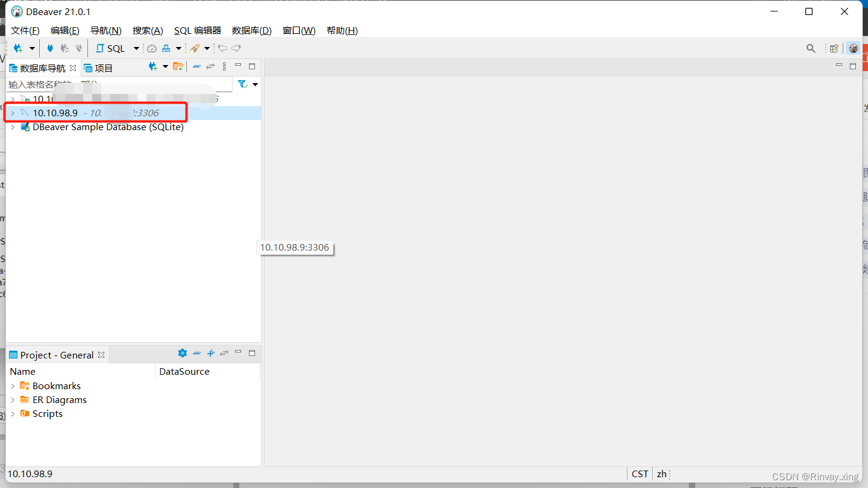Viewport: 868px width, 488px height.
Task: Open the New Connection dropdown arrow in main toolbar
Action: click(x=32, y=48)
